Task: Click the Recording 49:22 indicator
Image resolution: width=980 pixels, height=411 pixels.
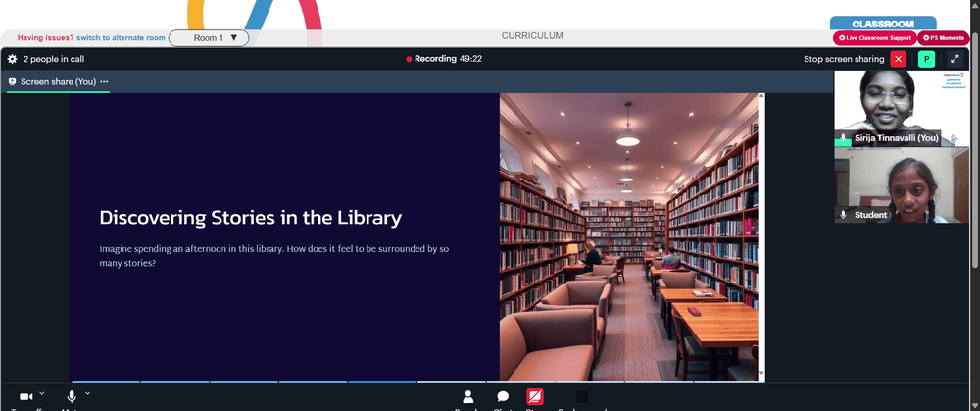Action: tap(444, 59)
